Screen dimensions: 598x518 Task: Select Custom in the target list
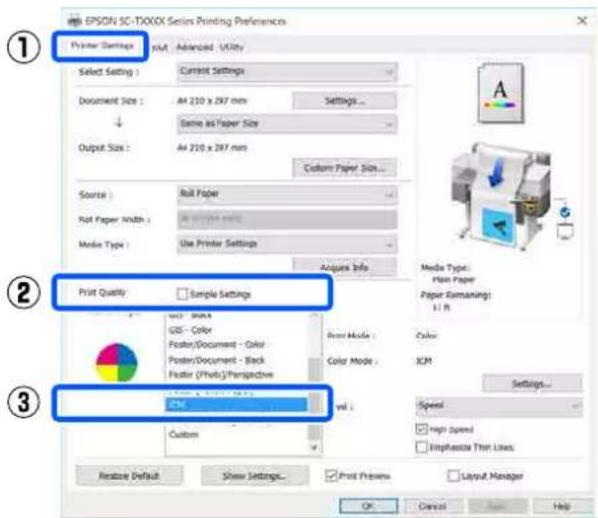coord(183,435)
